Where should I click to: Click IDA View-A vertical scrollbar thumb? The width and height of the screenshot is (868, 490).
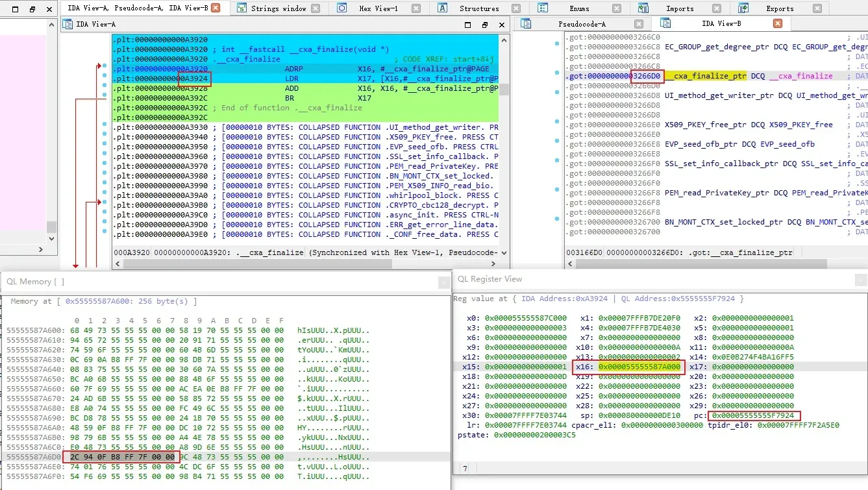click(x=504, y=89)
